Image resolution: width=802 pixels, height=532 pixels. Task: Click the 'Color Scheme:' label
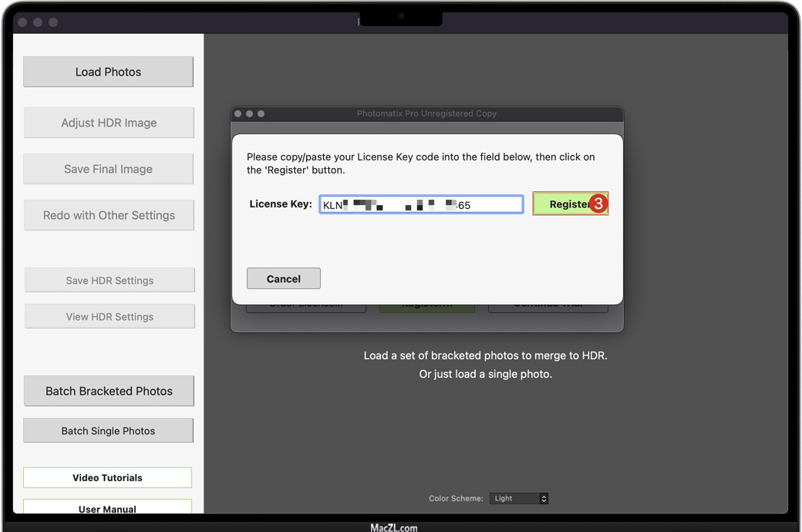tap(456, 498)
